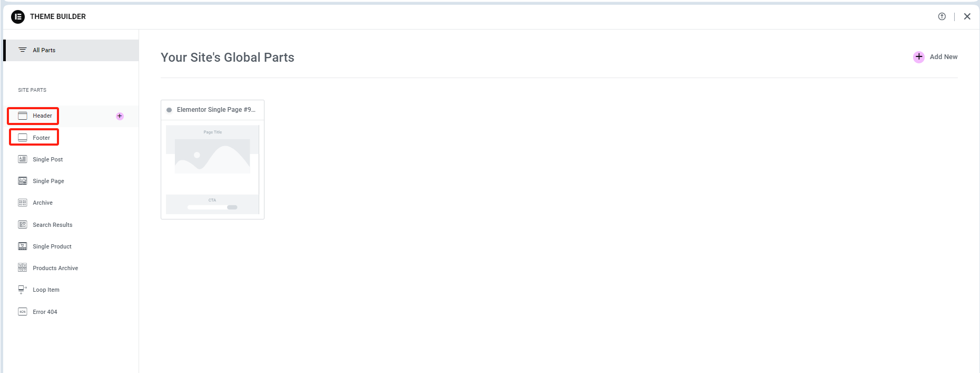Select the All Parts menu item
980x373 pixels.
click(x=44, y=50)
